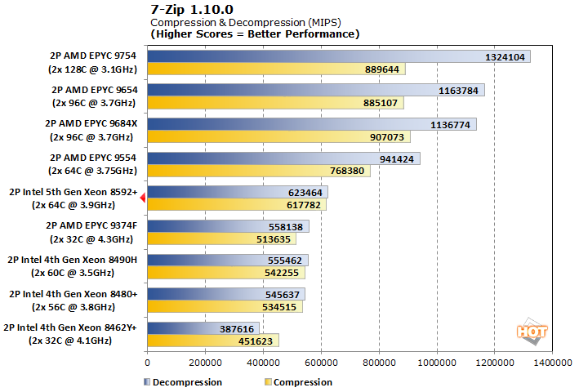Click the (2x 64C @ 3.75GHz) spec text
This screenshot has height=392, width=579.
pyautogui.click(x=92, y=171)
